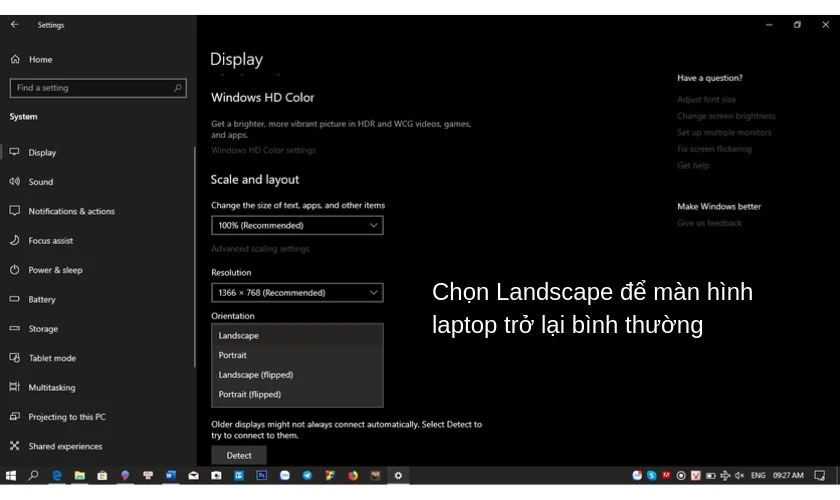Screen dimensions: 840x500
Task: Go back with the Settings back arrow
Action: (x=14, y=25)
